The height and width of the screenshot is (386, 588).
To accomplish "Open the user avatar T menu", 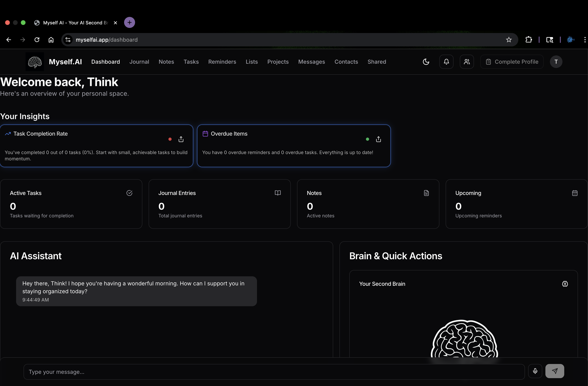I will pos(556,62).
